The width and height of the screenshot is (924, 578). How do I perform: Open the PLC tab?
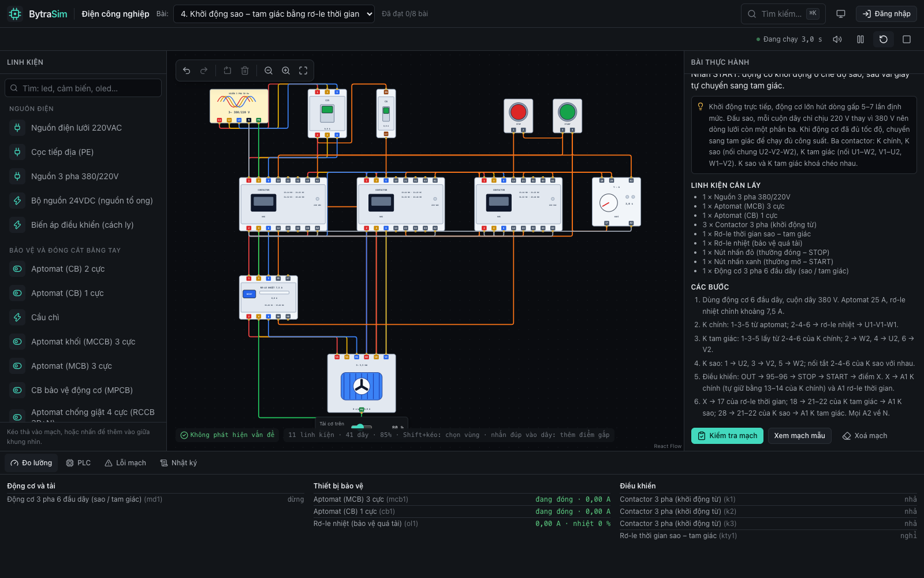pyautogui.click(x=79, y=463)
